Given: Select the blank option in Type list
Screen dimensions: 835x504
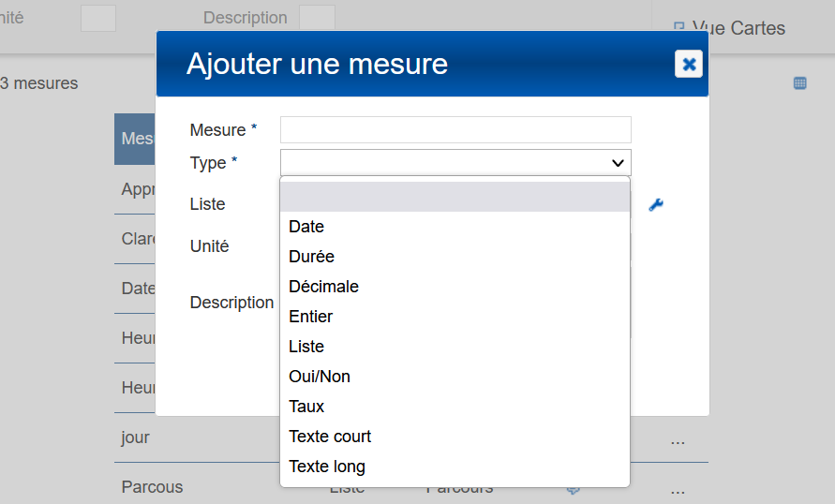Looking at the screenshot, I should click(455, 198).
